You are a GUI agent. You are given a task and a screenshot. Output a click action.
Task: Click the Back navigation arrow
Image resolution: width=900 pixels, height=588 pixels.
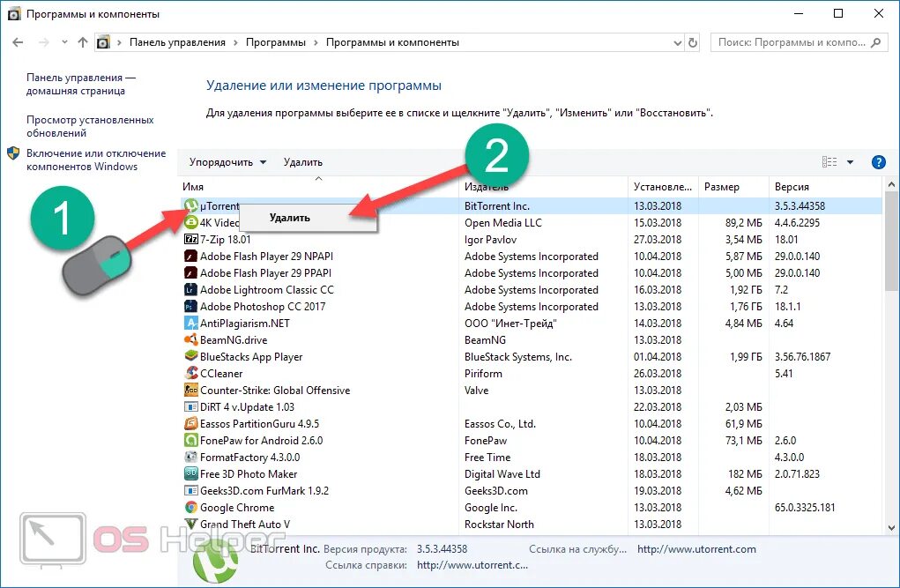(x=18, y=42)
